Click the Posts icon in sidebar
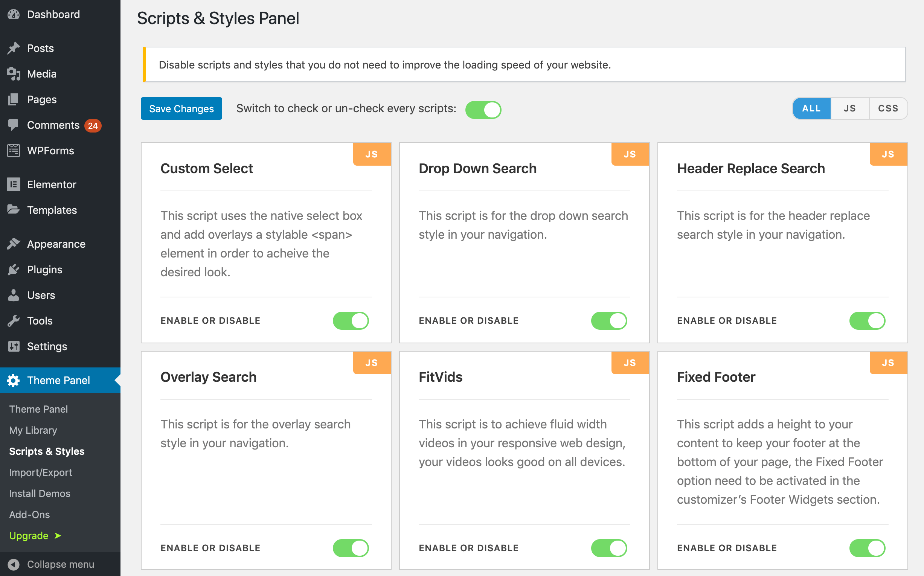The width and height of the screenshot is (924, 576). tap(13, 49)
